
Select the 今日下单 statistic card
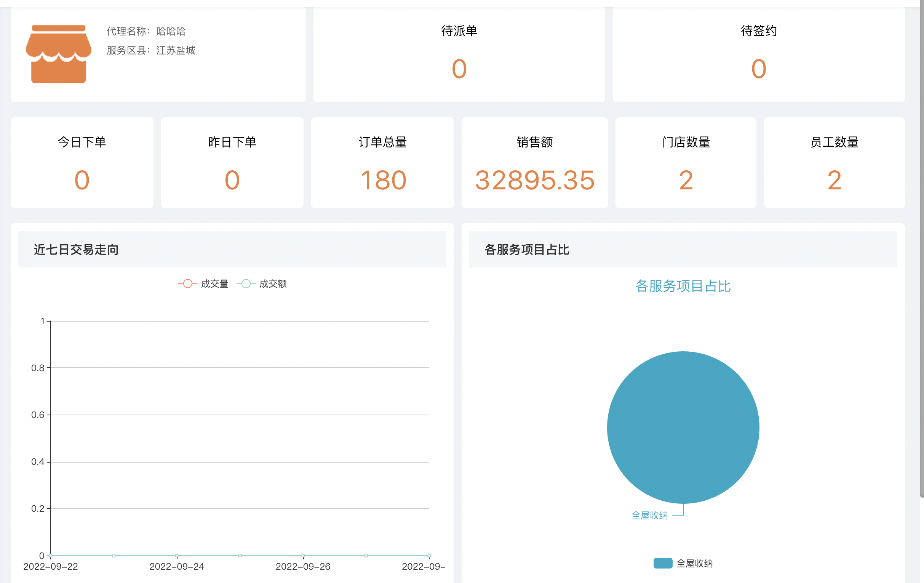pyautogui.click(x=82, y=163)
